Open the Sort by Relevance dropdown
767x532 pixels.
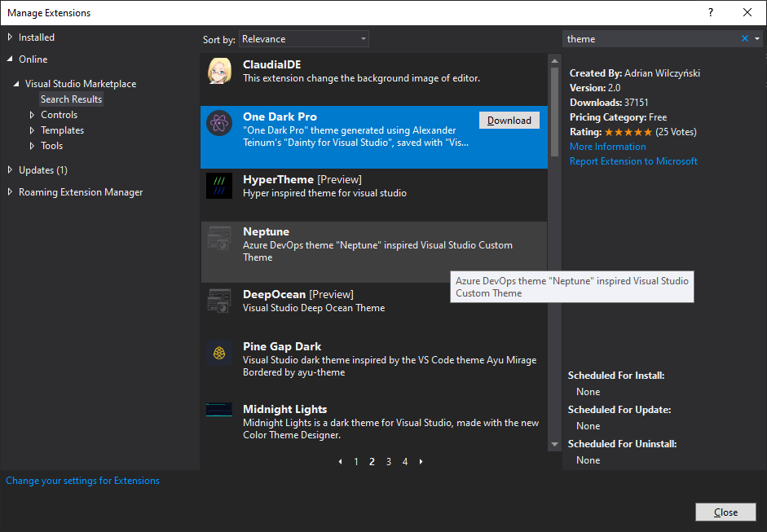pyautogui.click(x=304, y=39)
